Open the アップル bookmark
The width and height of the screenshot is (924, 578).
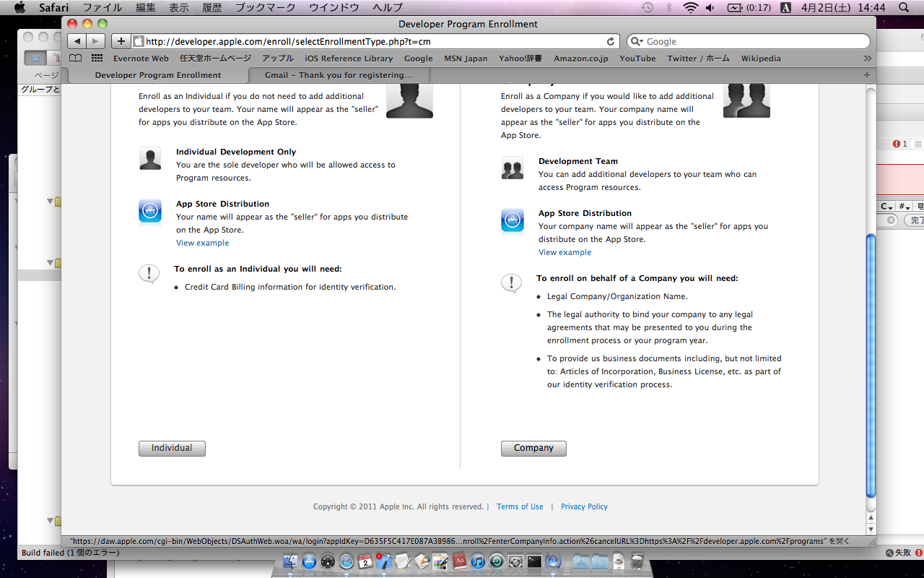pos(278,59)
